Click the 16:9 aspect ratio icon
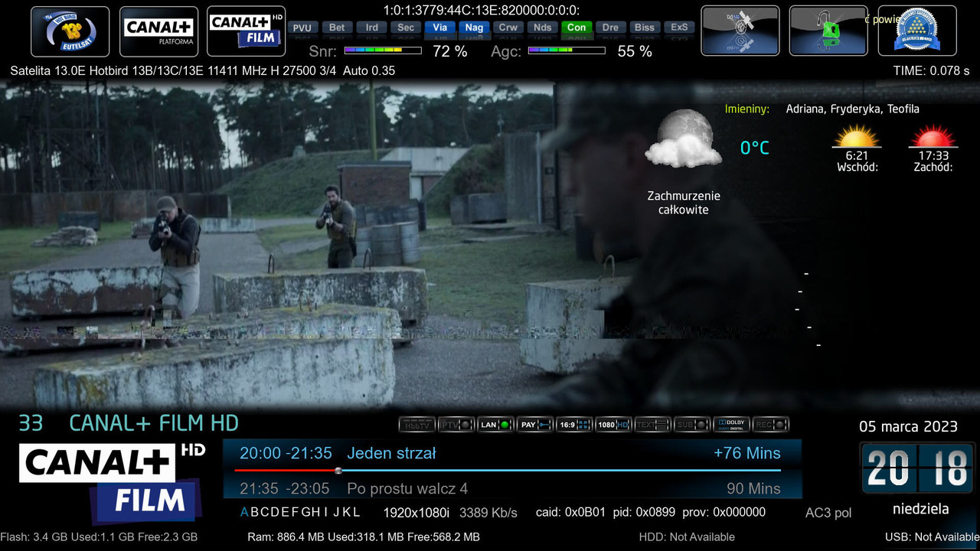This screenshot has height=551, width=980. (574, 424)
